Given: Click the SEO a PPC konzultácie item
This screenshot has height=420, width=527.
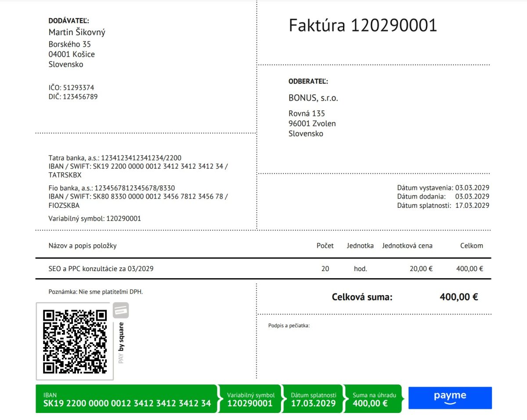Looking at the screenshot, I should (101, 268).
